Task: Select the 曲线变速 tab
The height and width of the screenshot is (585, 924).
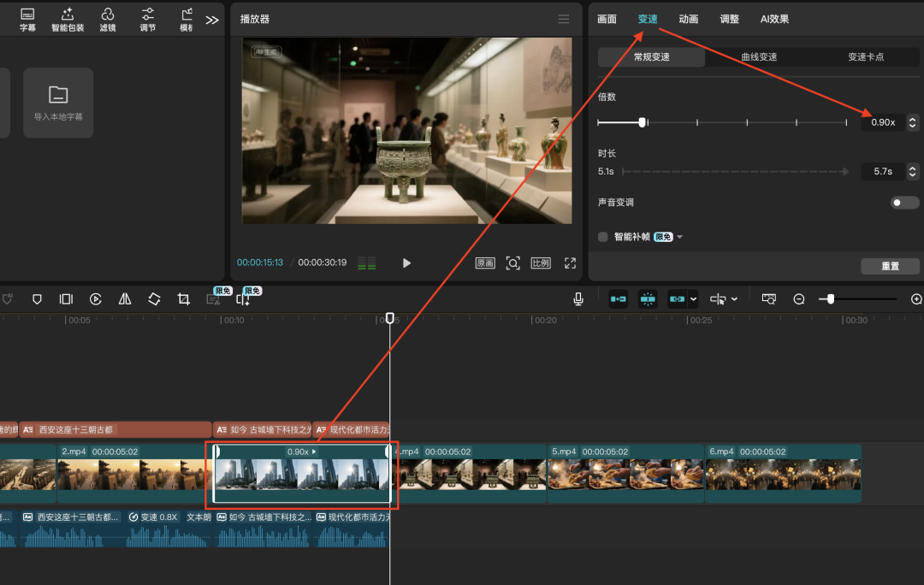Action: pyautogui.click(x=759, y=57)
